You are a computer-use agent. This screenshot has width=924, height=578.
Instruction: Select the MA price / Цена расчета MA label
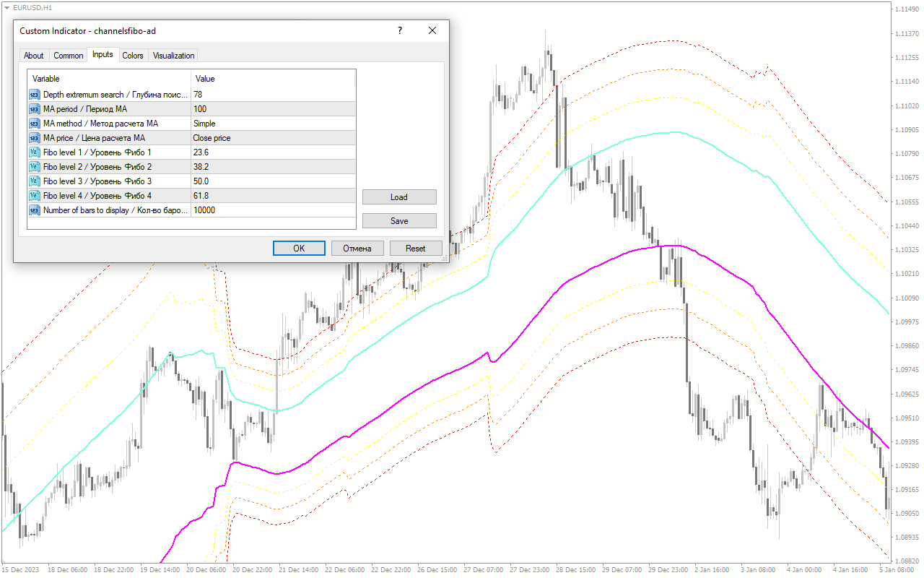click(x=94, y=138)
